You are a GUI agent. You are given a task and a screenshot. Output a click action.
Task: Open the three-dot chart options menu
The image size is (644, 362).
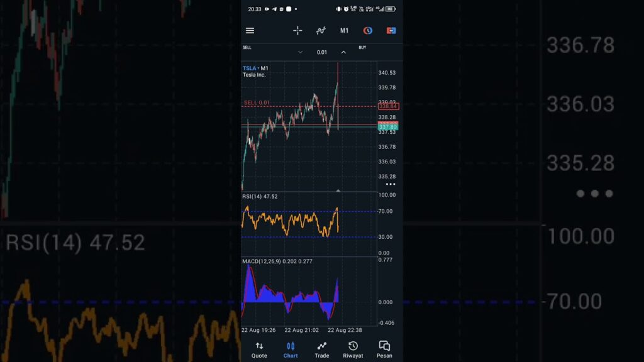coord(391,184)
